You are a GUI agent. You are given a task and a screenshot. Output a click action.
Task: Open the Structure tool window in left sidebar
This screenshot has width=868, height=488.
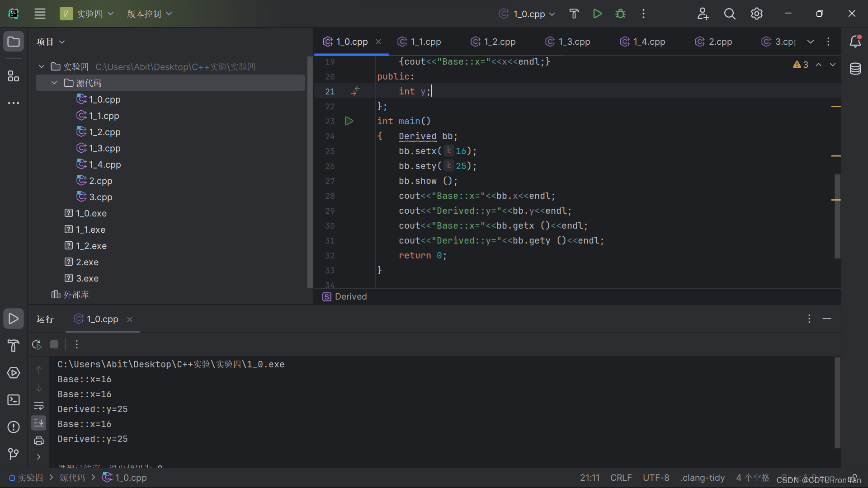(14, 76)
